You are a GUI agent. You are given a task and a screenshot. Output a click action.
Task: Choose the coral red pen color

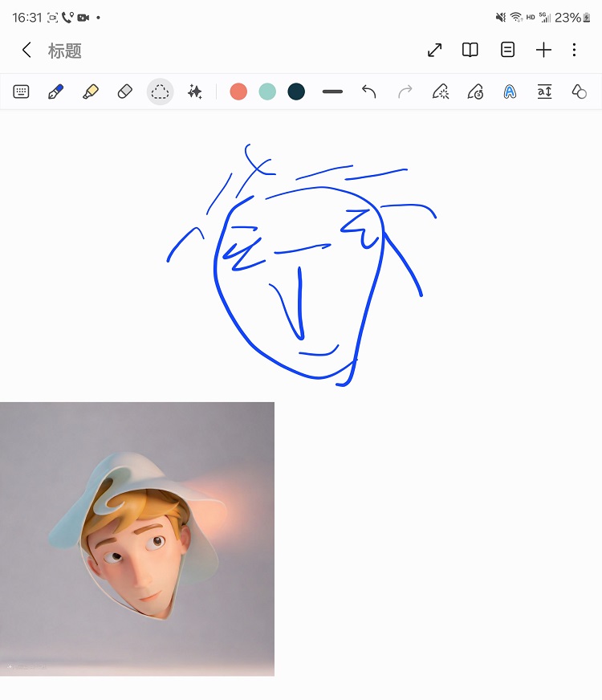coord(238,92)
